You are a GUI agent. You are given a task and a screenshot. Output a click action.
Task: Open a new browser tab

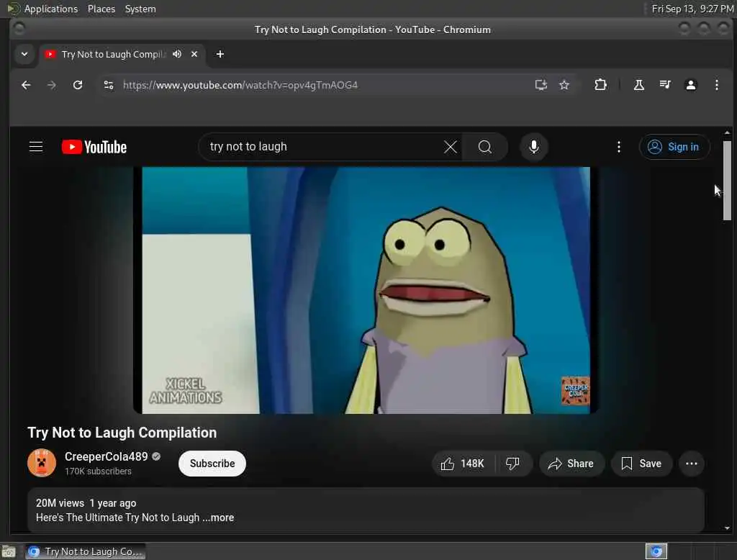220,54
